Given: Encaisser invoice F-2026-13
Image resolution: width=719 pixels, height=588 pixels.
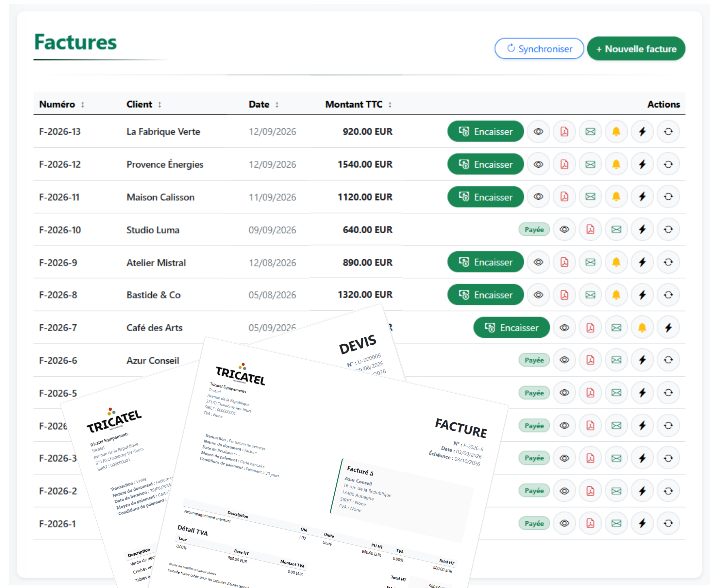Looking at the screenshot, I should click(x=485, y=131).
